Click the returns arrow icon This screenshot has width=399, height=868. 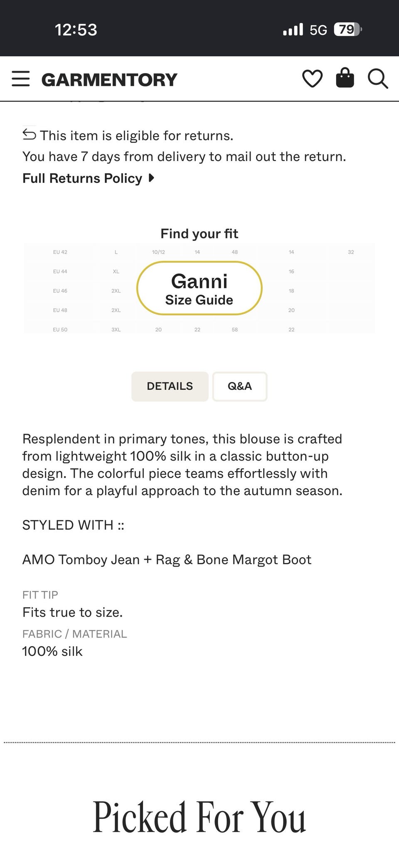point(29,134)
